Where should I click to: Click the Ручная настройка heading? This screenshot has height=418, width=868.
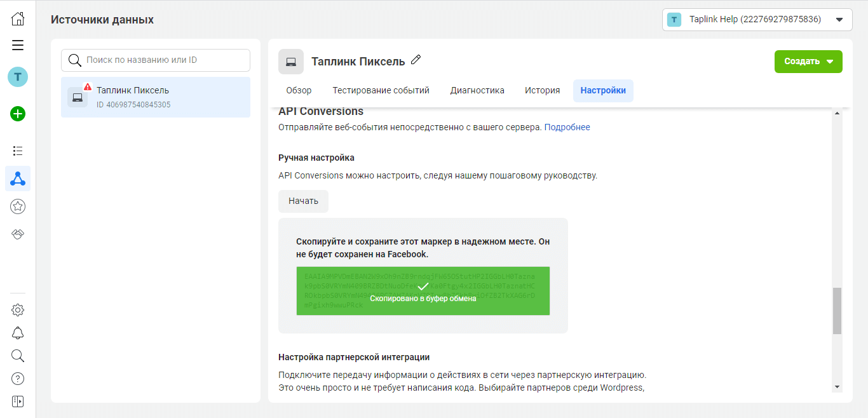(x=316, y=158)
